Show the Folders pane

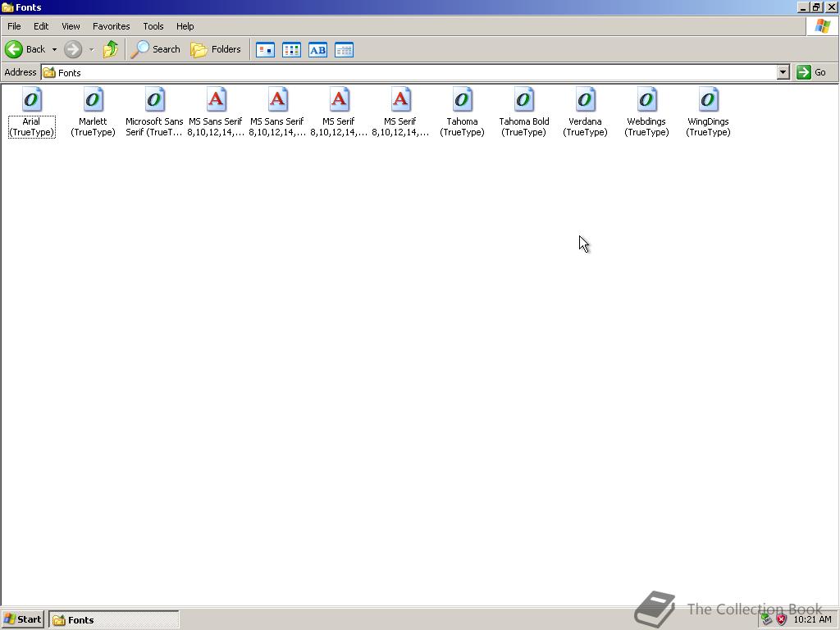(216, 49)
